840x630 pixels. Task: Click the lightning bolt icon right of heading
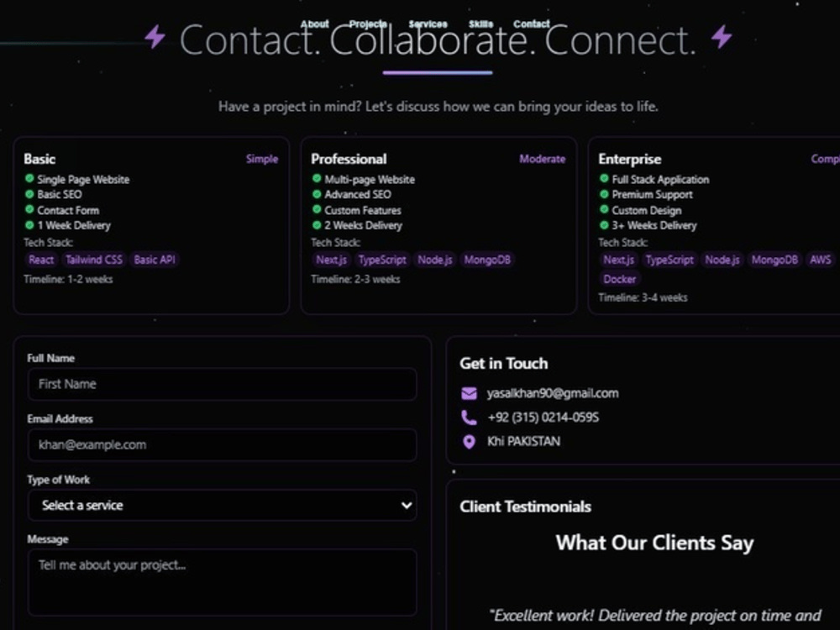[x=722, y=37]
